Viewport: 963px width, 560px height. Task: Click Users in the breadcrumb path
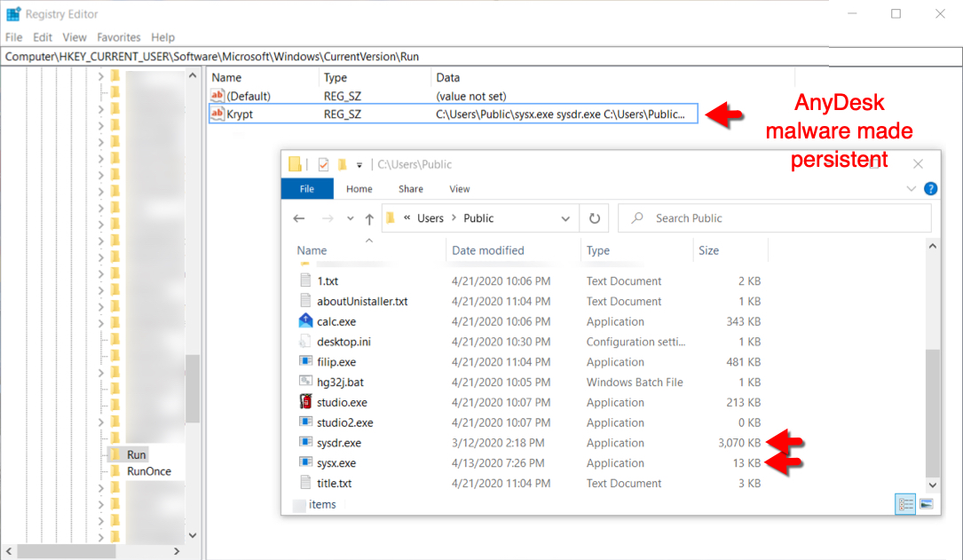[x=430, y=218]
